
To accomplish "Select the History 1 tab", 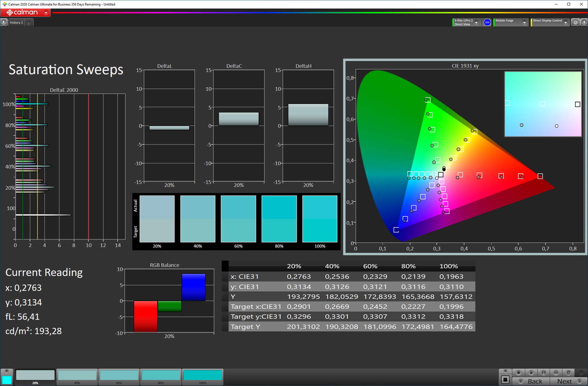I will tap(16, 23).
